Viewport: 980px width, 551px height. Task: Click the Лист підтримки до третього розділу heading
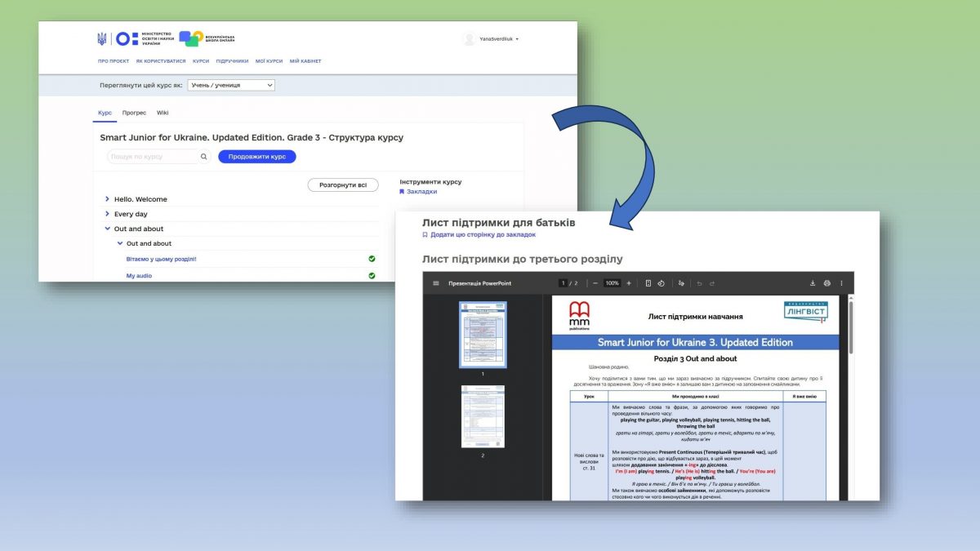click(x=522, y=259)
